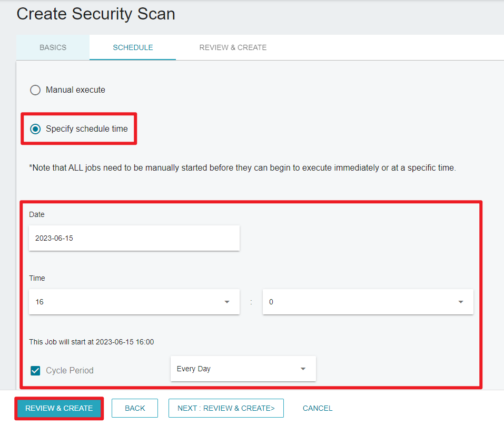Uncheck the Cycle Period checkbox
The height and width of the screenshot is (425, 504).
tap(35, 371)
